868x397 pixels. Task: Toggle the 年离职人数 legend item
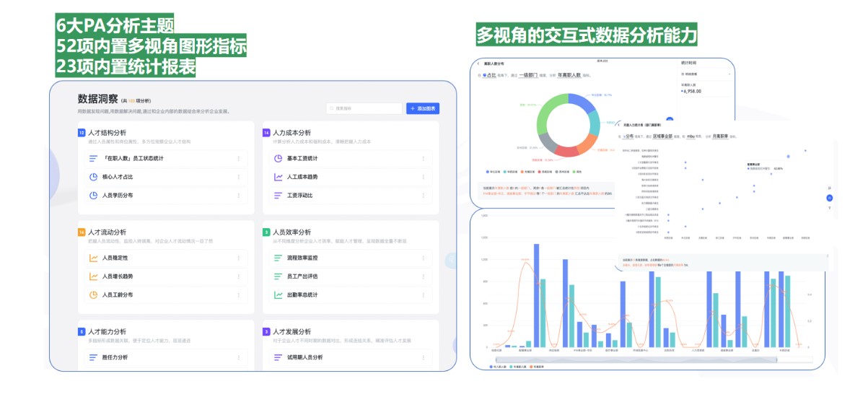pyautogui.click(x=519, y=367)
